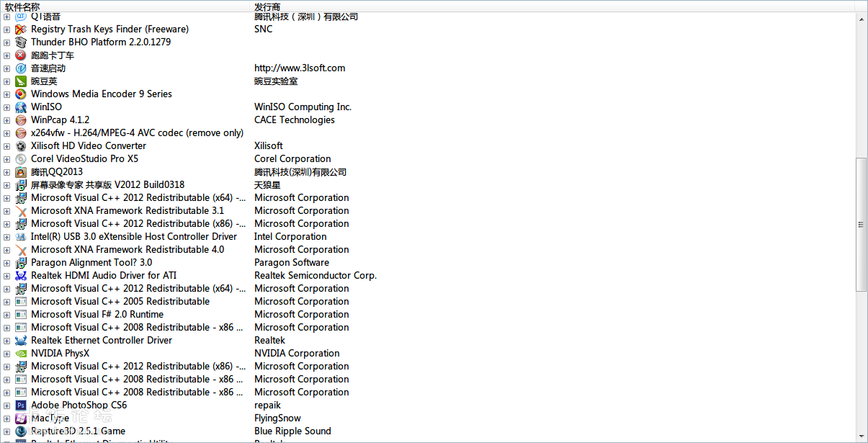
Task: Click the Microsoft XNA Framework 4.0 icon
Action: coord(21,250)
